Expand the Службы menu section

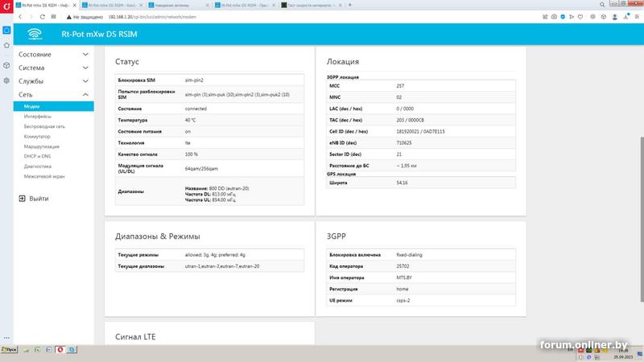click(x=53, y=81)
